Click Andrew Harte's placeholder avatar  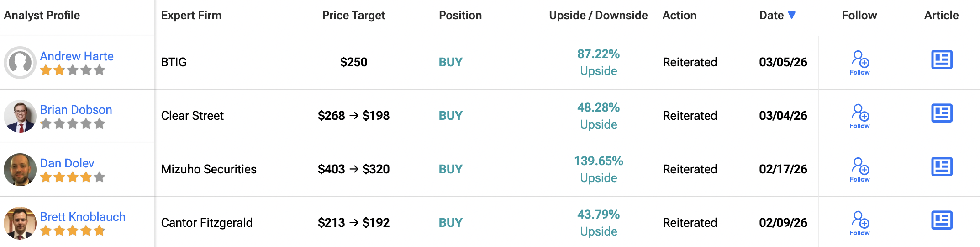tap(20, 63)
